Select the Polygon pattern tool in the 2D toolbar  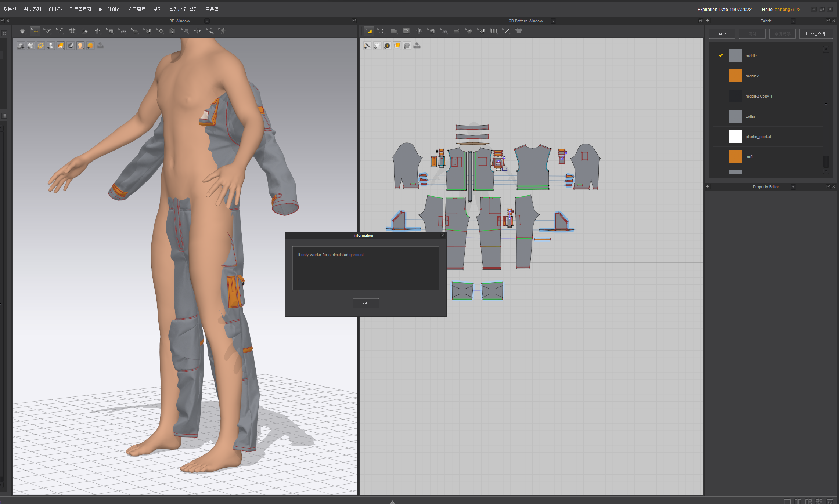(x=394, y=31)
